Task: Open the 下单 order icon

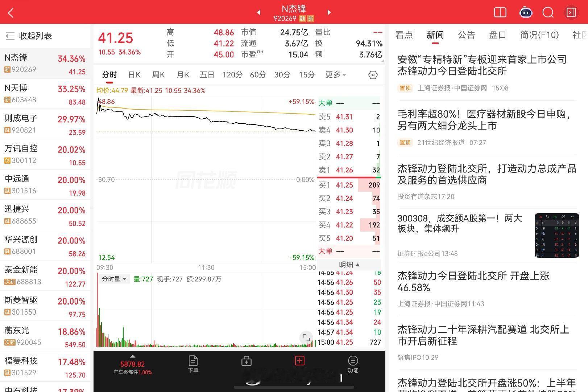Action: [x=193, y=364]
